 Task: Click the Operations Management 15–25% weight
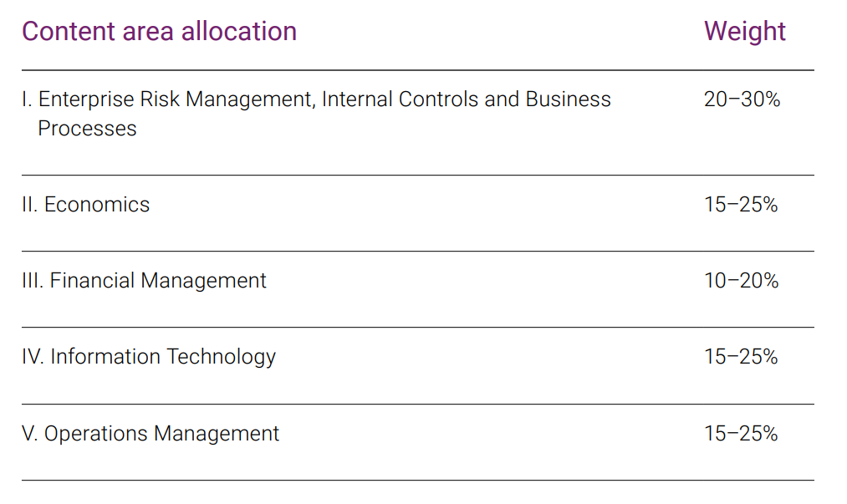tap(741, 434)
